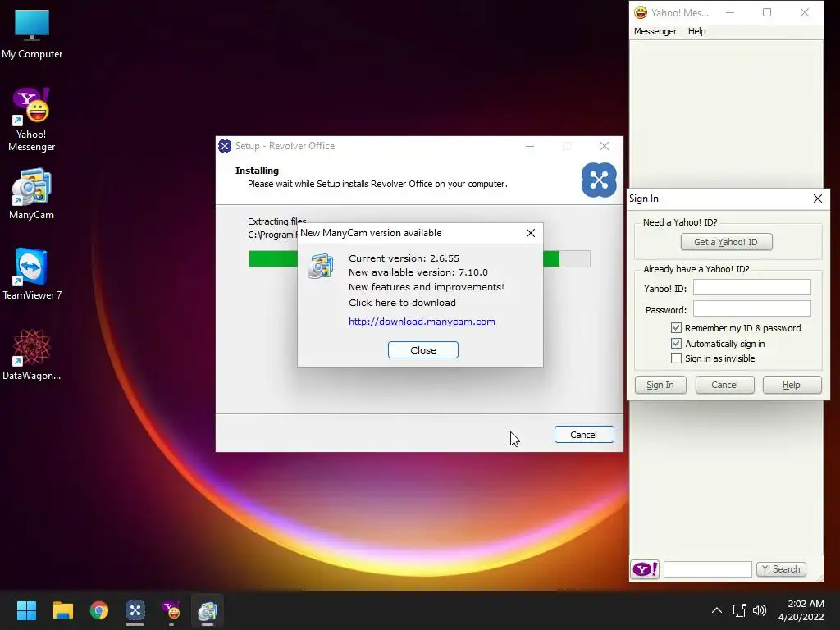Open the download.manycam.com link
840x630 pixels.
point(422,322)
